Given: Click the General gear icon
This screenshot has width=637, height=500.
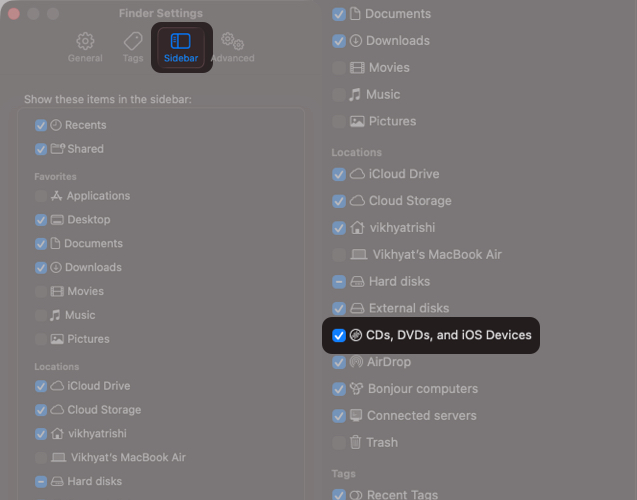Looking at the screenshot, I should pos(85,41).
